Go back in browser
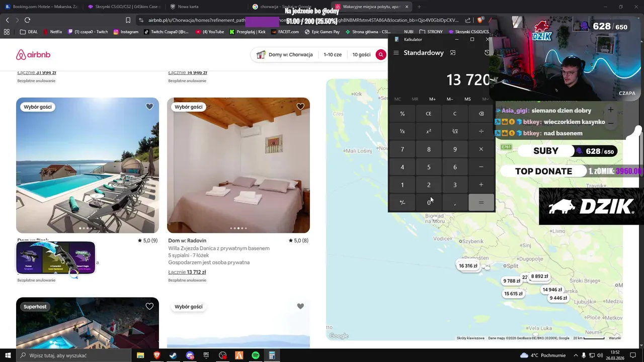The height and width of the screenshot is (362, 644). [7, 20]
